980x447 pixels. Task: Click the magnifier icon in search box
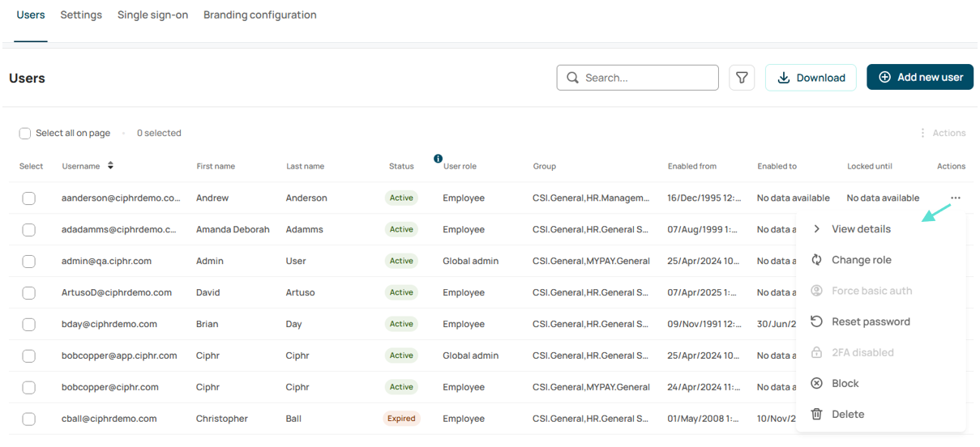[572, 78]
